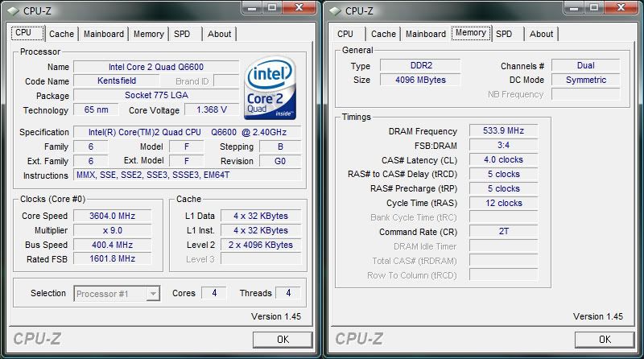
Task: Click the empty Bank Cycle Time field
Action: click(x=504, y=217)
